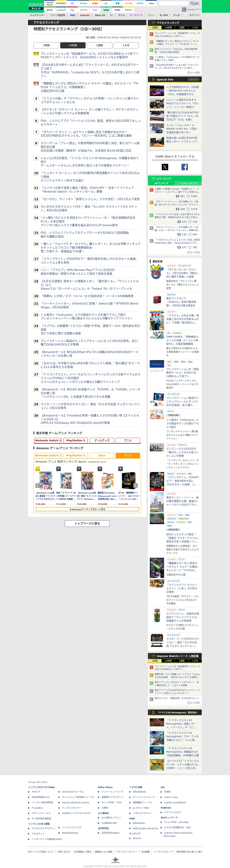
Task: Open Amazon rank 4 Gundam GQuuuuuuX product image
Action: point(108,481)
